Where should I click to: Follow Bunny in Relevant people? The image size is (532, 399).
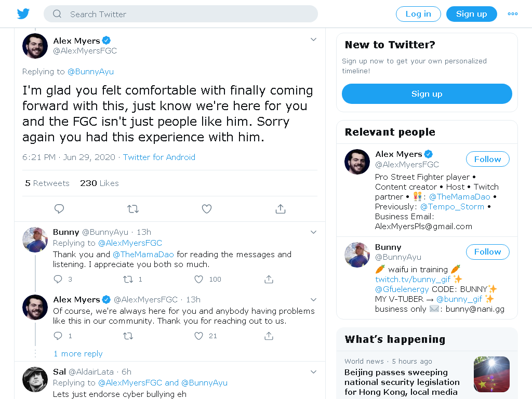(x=487, y=252)
